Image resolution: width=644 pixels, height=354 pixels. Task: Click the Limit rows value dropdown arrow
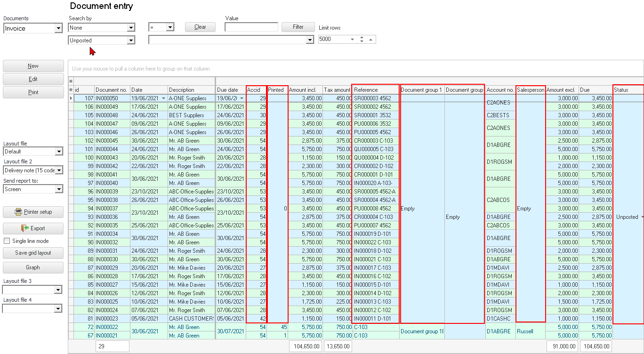[x=352, y=40]
